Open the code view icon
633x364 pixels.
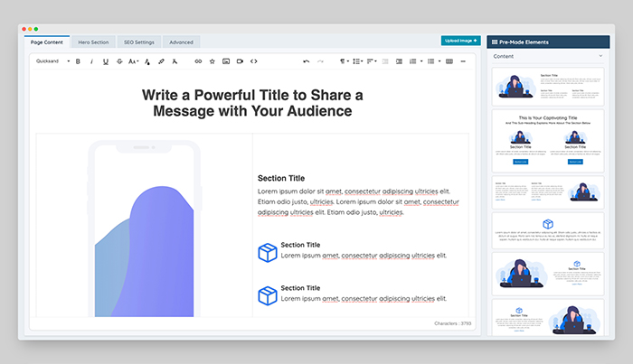(x=253, y=61)
